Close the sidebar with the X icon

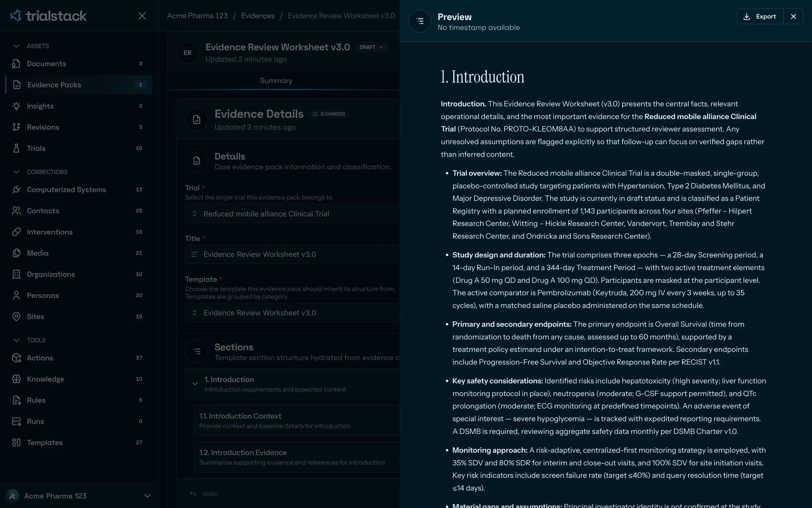tap(142, 16)
